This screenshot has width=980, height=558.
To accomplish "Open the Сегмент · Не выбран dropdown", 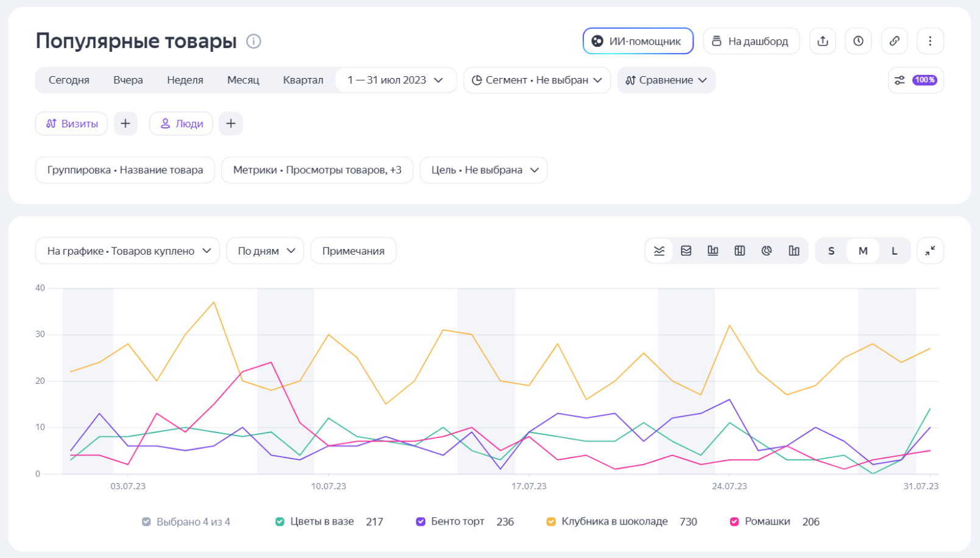I will click(537, 80).
